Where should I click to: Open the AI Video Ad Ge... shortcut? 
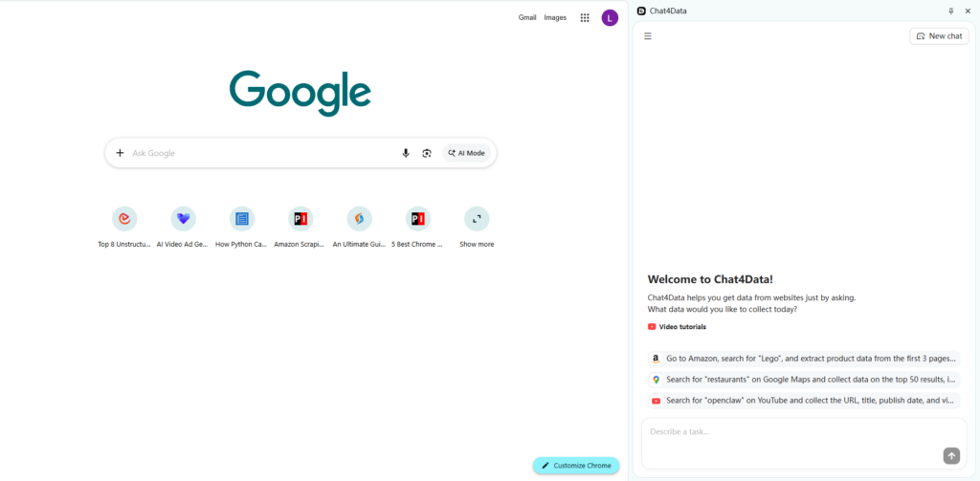[x=183, y=228]
